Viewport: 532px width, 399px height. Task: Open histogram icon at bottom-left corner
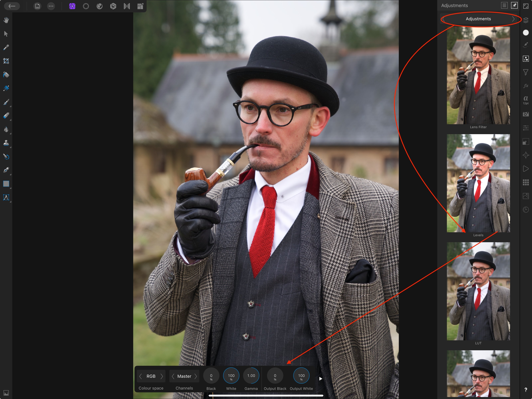[x=6, y=393]
